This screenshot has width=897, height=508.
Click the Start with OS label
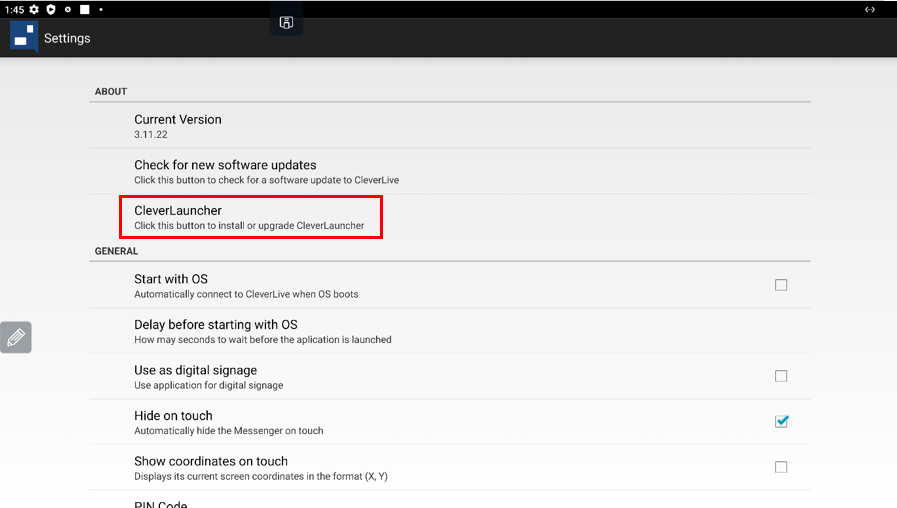click(171, 279)
